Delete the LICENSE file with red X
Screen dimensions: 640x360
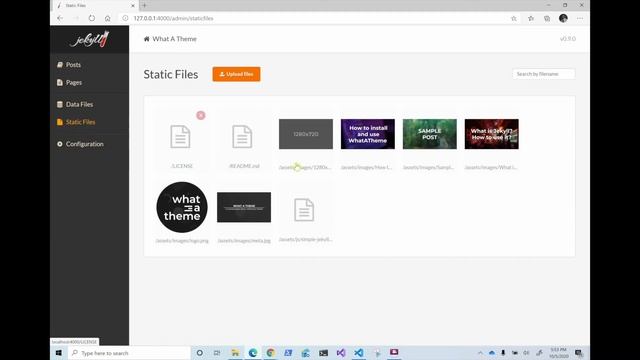(201, 116)
